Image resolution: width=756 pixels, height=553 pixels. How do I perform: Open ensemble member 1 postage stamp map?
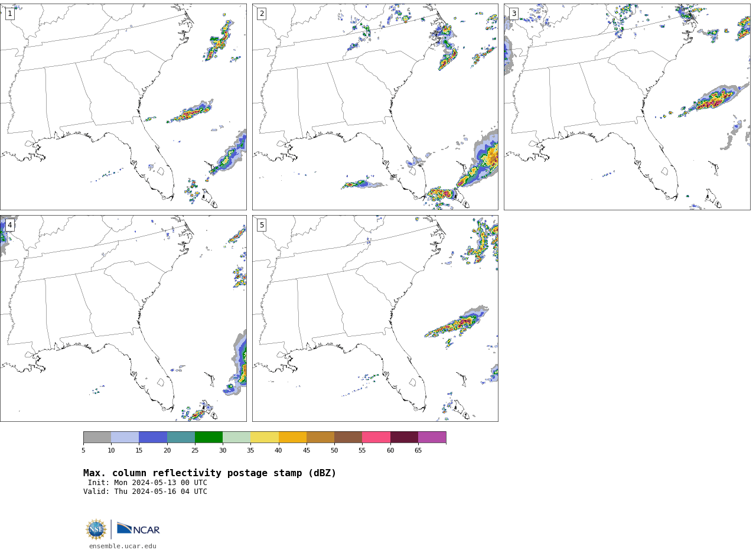pos(123,107)
